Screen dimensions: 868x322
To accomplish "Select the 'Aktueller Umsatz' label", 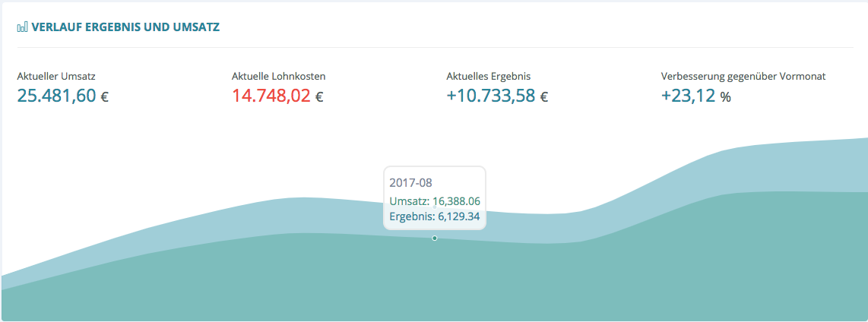I will coord(55,76).
